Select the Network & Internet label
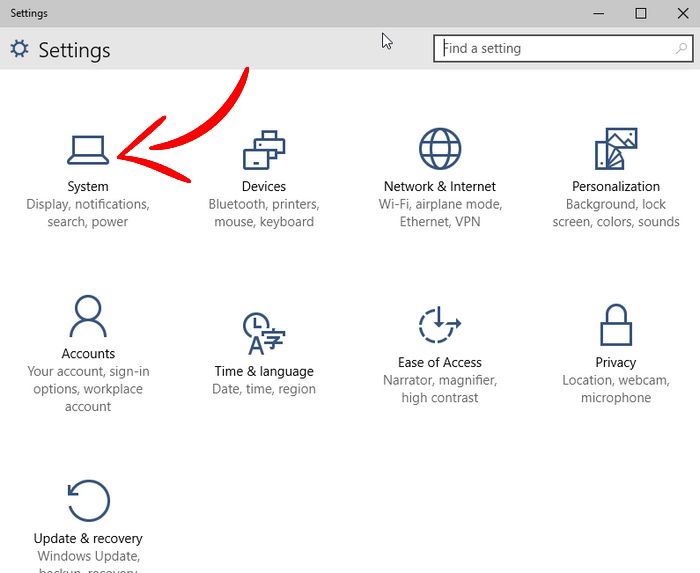The height and width of the screenshot is (573, 700). (x=440, y=186)
